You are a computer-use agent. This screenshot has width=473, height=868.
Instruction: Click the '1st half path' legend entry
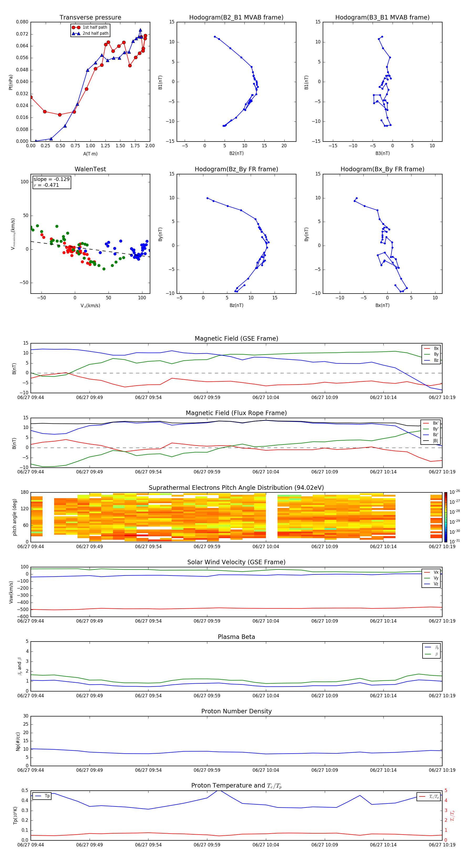click(x=90, y=27)
